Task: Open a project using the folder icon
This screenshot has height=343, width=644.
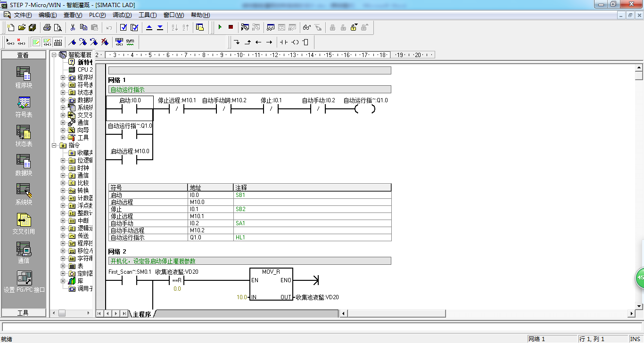Action: pos(21,27)
